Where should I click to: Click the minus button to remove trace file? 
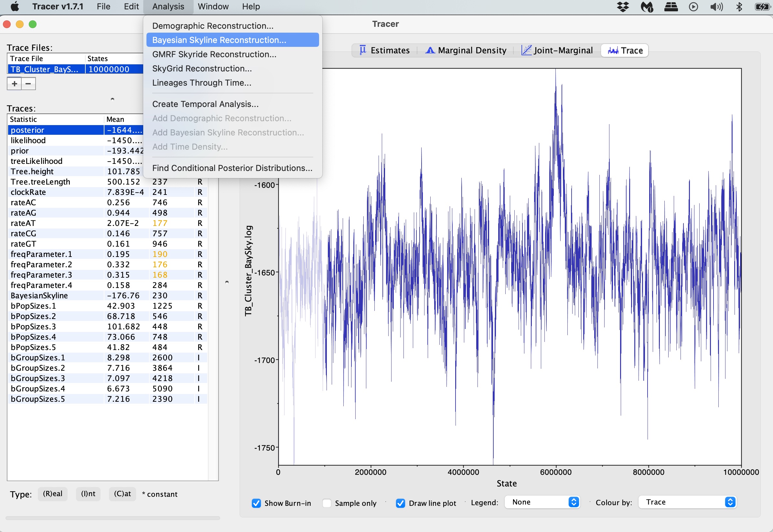(x=28, y=84)
